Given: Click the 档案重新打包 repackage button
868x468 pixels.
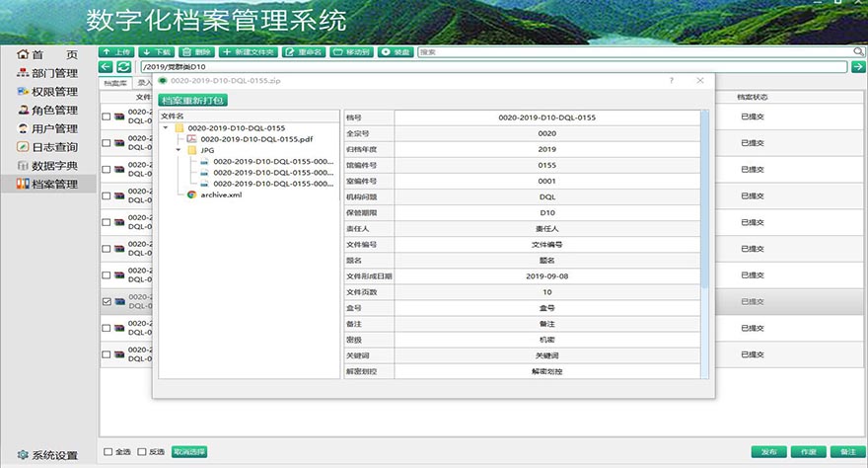Looking at the screenshot, I should [x=193, y=100].
